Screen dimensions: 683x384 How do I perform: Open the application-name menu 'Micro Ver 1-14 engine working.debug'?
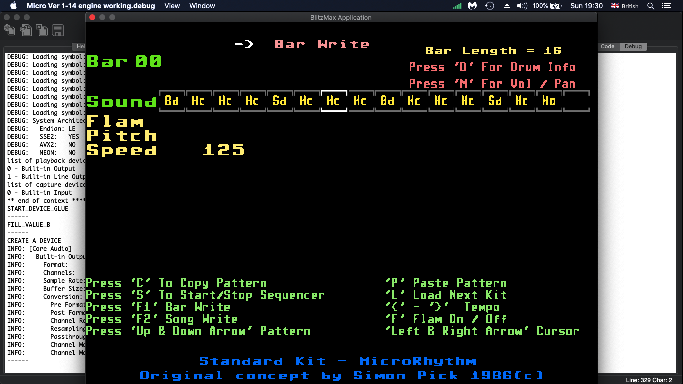[x=91, y=6]
